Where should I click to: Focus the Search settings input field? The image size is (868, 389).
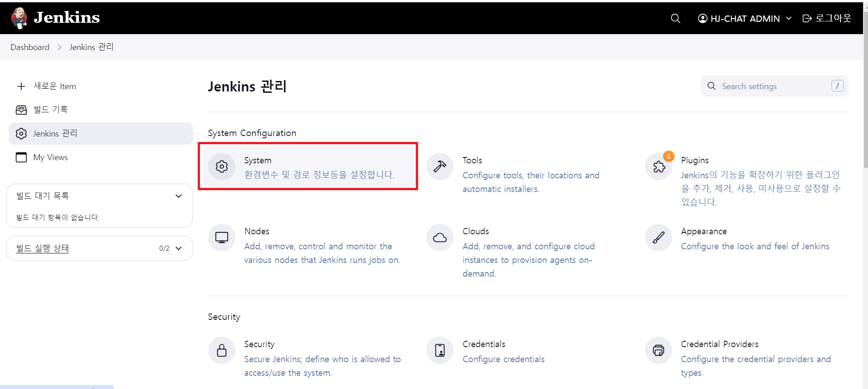(774, 86)
